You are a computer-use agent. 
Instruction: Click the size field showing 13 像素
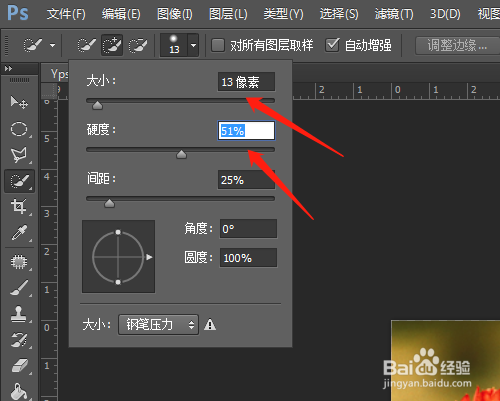click(246, 82)
